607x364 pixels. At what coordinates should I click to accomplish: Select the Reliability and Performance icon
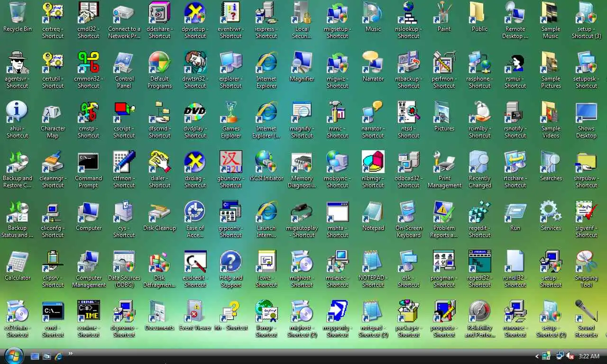[x=480, y=311]
